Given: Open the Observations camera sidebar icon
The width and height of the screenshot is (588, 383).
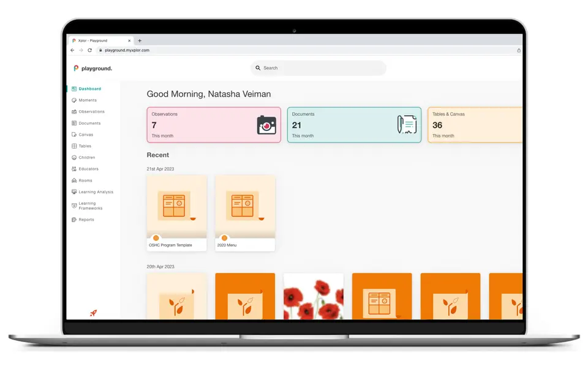Looking at the screenshot, I should click(74, 112).
